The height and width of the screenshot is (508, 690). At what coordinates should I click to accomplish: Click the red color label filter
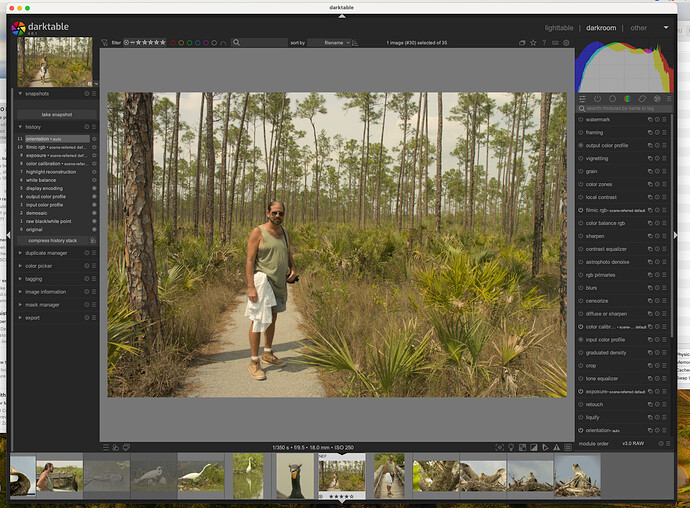point(173,43)
